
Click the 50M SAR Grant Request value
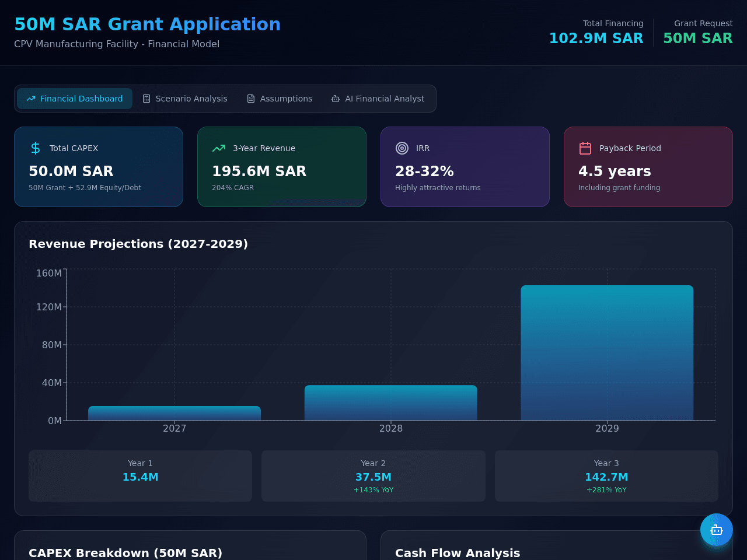click(x=698, y=38)
